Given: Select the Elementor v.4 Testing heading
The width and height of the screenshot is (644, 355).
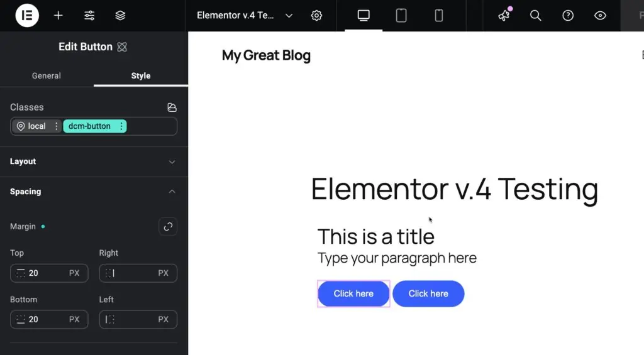Looking at the screenshot, I should [x=454, y=188].
